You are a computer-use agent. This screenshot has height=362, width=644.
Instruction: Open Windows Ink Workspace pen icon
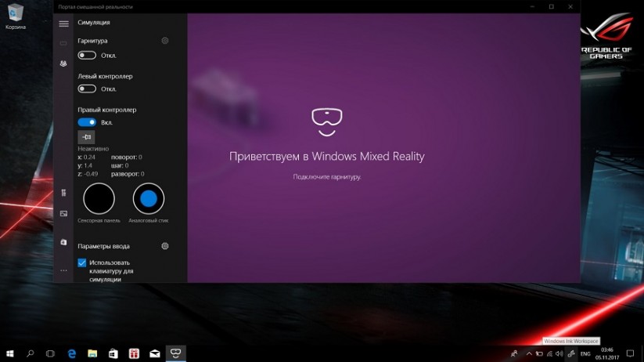pyautogui.click(x=571, y=354)
